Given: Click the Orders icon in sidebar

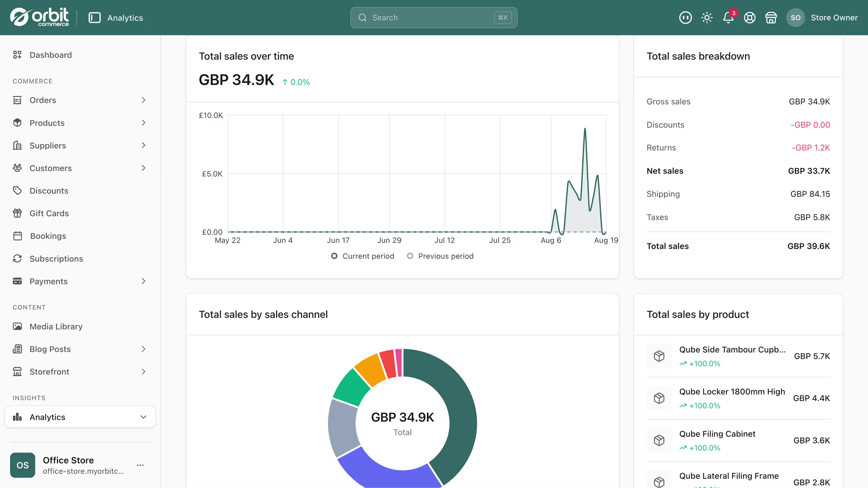Looking at the screenshot, I should point(17,100).
